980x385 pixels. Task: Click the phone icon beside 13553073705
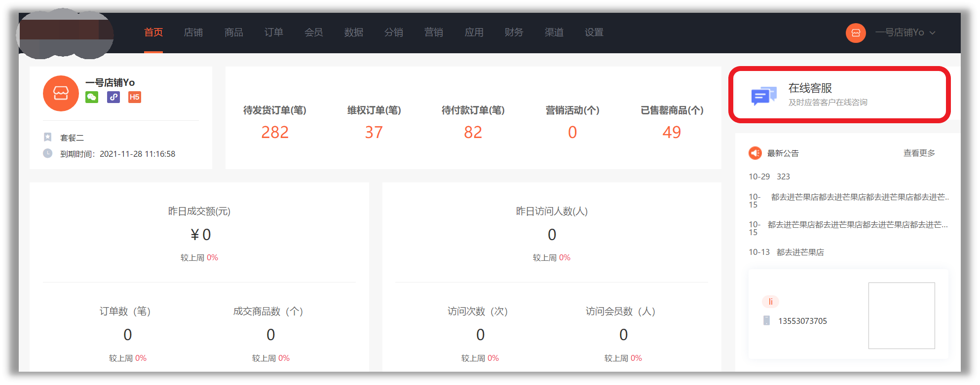pyautogui.click(x=766, y=320)
